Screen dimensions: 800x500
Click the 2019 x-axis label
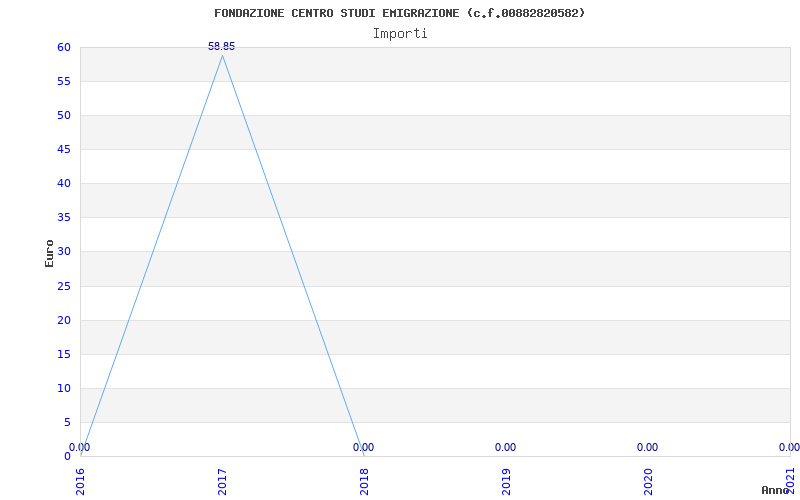pyautogui.click(x=506, y=482)
